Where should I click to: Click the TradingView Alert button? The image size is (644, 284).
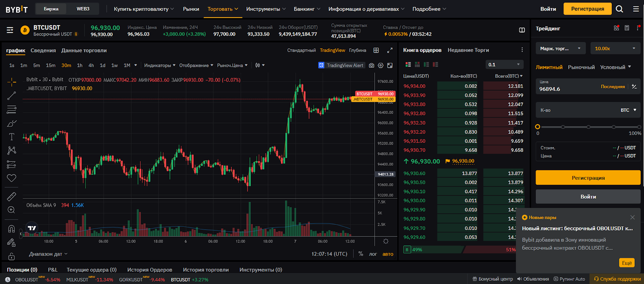341,65
